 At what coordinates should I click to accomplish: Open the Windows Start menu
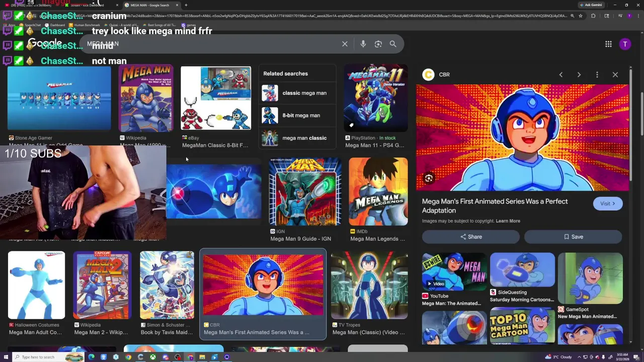click(x=5, y=357)
